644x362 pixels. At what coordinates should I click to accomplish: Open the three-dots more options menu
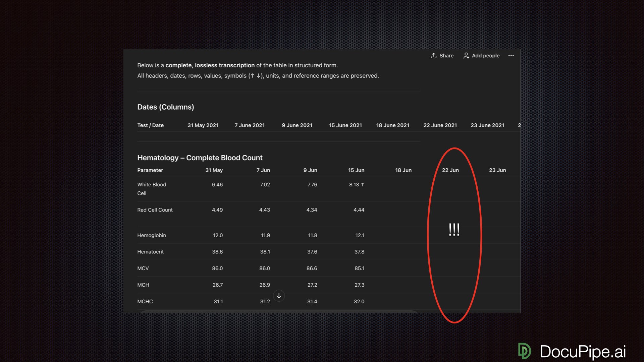[x=511, y=56]
